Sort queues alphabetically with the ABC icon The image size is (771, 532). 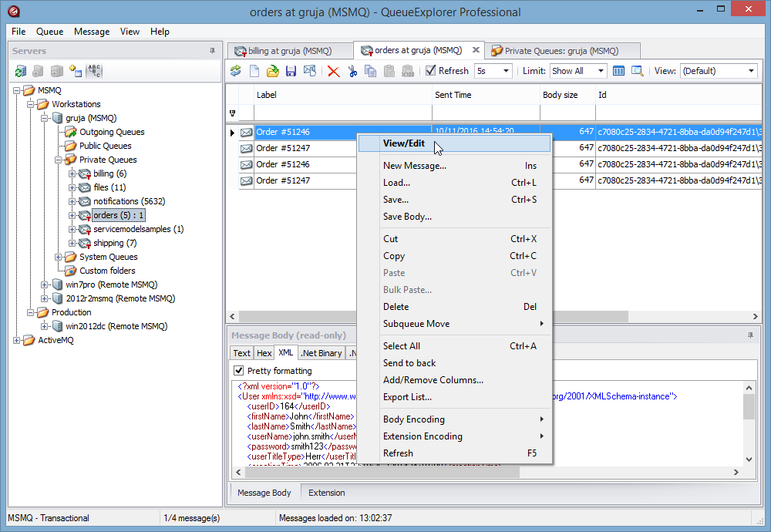[94, 70]
